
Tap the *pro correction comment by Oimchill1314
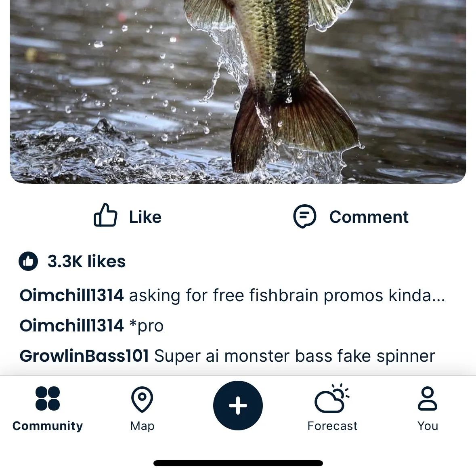146,325
